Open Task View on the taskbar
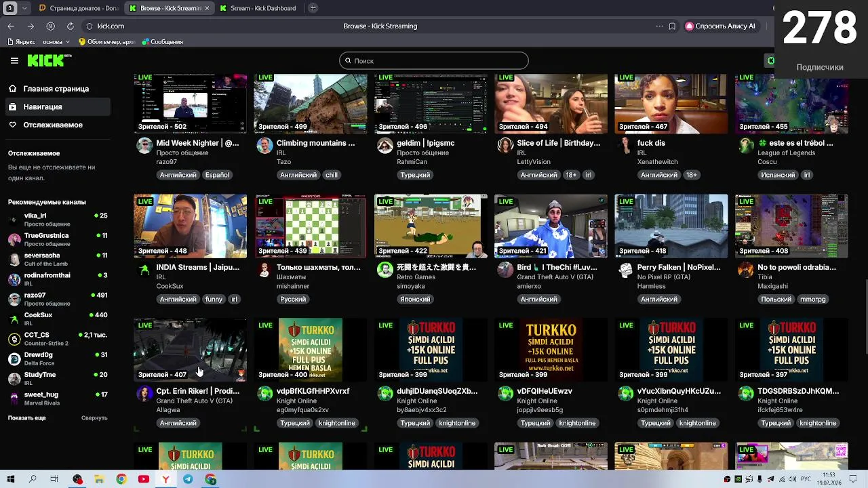 click(x=54, y=479)
